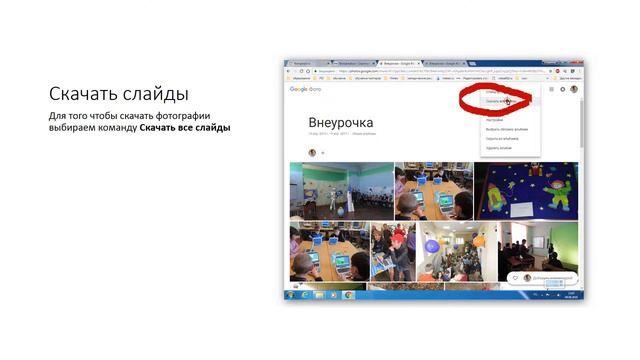Click the browser back arrow

289,71
